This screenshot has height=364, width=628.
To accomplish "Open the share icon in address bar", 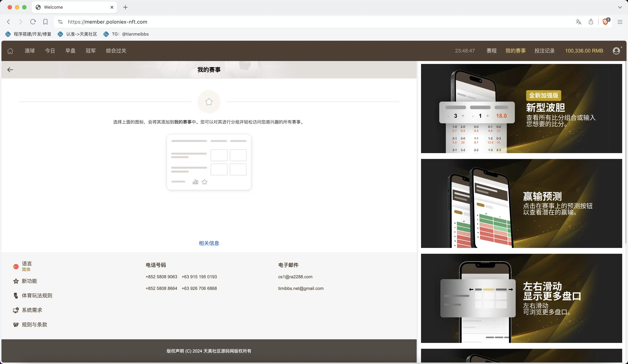I will click(x=591, y=22).
